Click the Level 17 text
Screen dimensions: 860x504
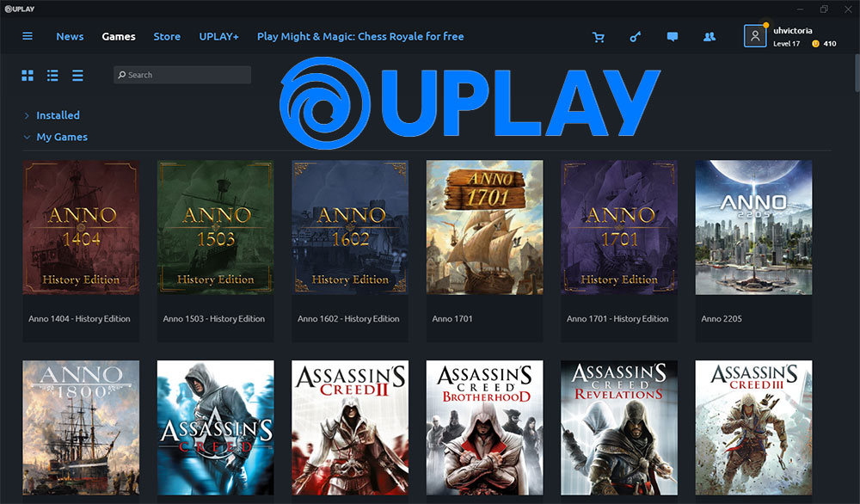[x=787, y=44]
